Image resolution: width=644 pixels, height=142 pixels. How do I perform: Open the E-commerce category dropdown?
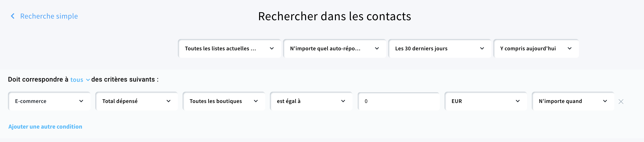(49, 101)
